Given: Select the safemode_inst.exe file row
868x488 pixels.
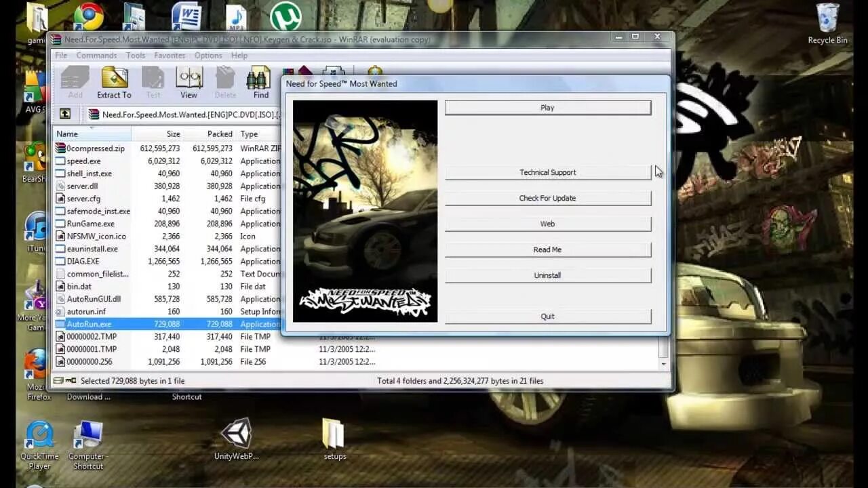Looking at the screenshot, I should 167,211.
